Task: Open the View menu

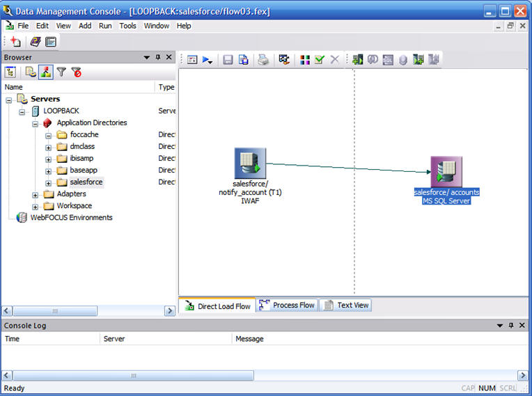Action: (63, 26)
